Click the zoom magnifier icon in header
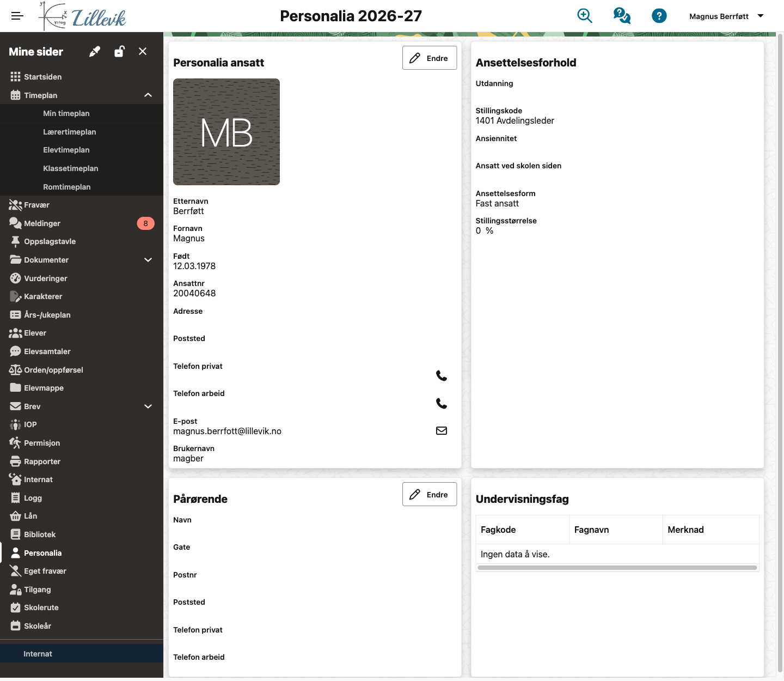The image size is (784, 681). pyautogui.click(x=585, y=16)
